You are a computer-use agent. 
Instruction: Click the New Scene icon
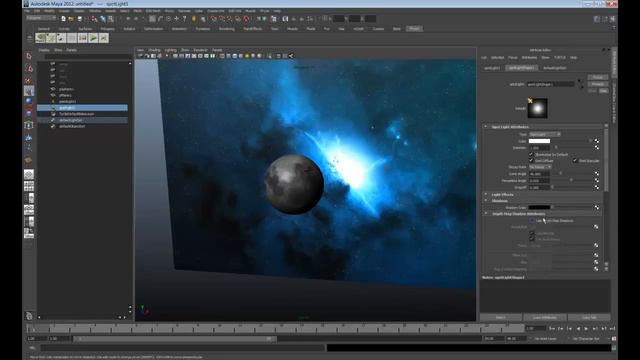[x=63, y=19]
